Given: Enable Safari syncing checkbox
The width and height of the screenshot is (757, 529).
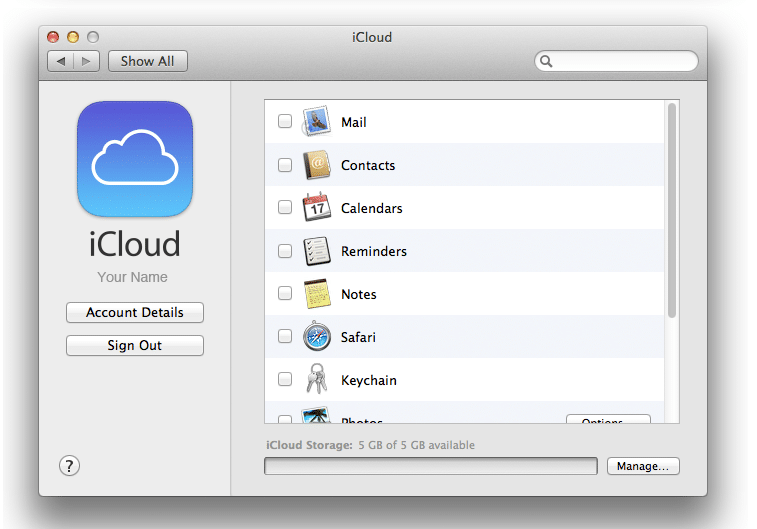Looking at the screenshot, I should pos(285,337).
